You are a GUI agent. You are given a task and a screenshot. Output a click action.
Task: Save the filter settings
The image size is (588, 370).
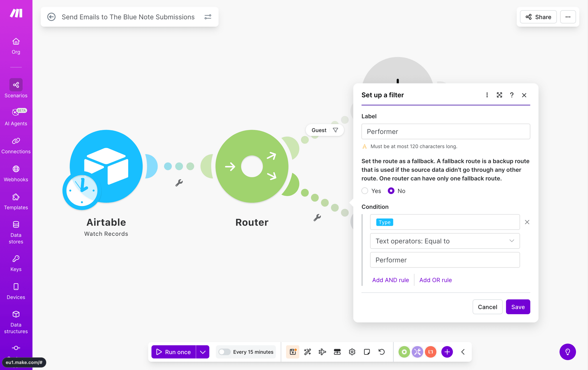point(518,307)
